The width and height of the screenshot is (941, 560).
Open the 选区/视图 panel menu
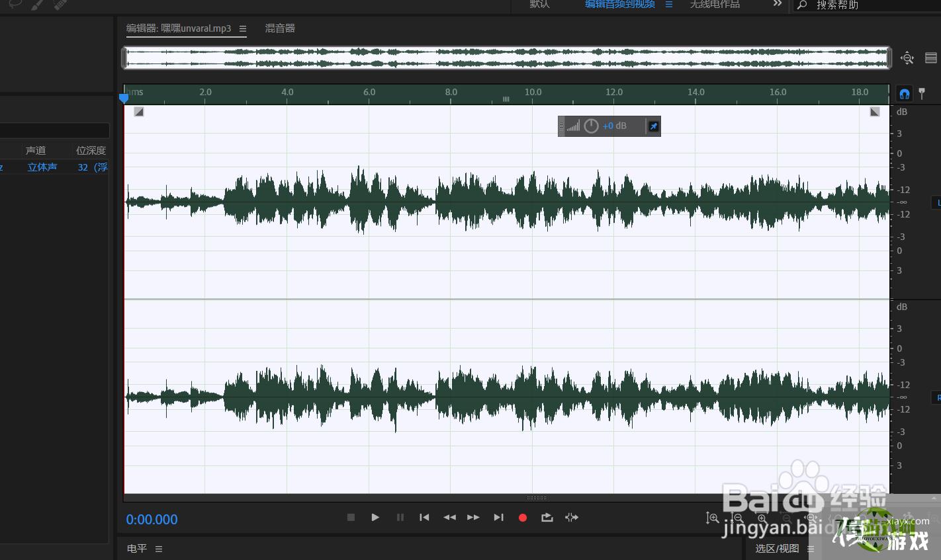click(x=811, y=549)
